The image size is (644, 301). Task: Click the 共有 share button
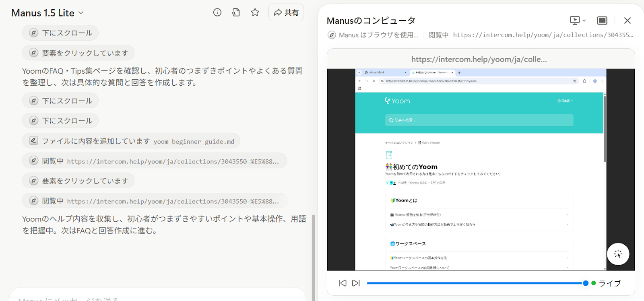point(286,12)
